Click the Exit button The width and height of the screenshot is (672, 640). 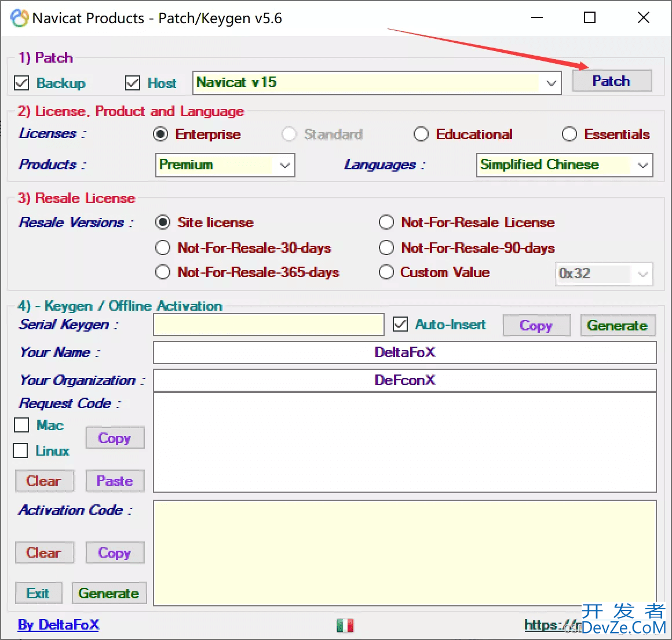tap(39, 593)
